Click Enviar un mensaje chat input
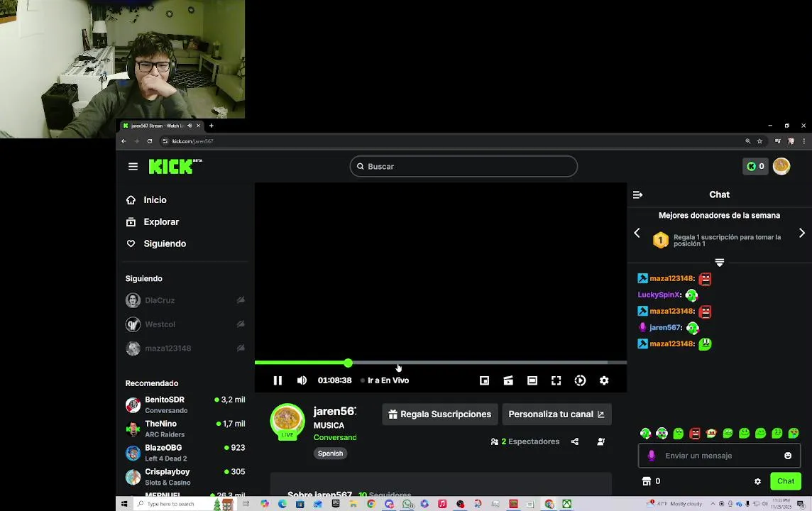The width and height of the screenshot is (812, 511). tap(719, 456)
